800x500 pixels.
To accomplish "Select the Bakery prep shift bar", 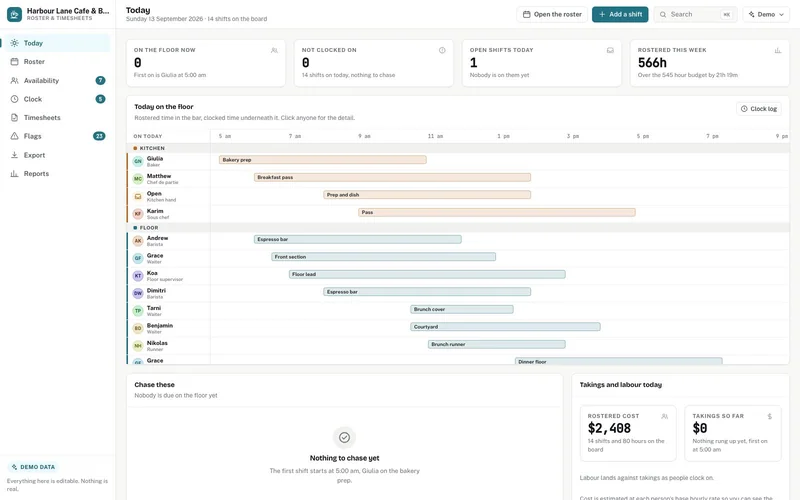I will [322, 160].
